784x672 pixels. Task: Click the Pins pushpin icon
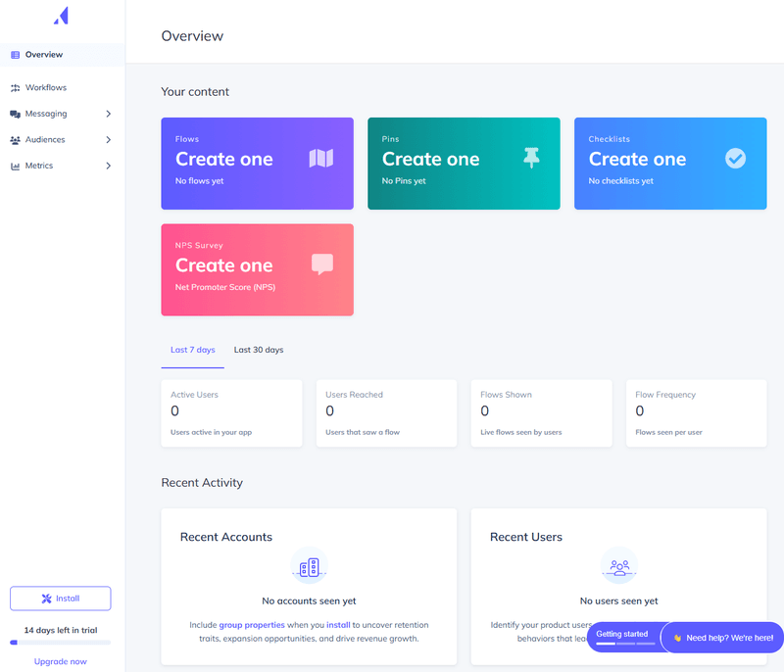[x=531, y=160]
